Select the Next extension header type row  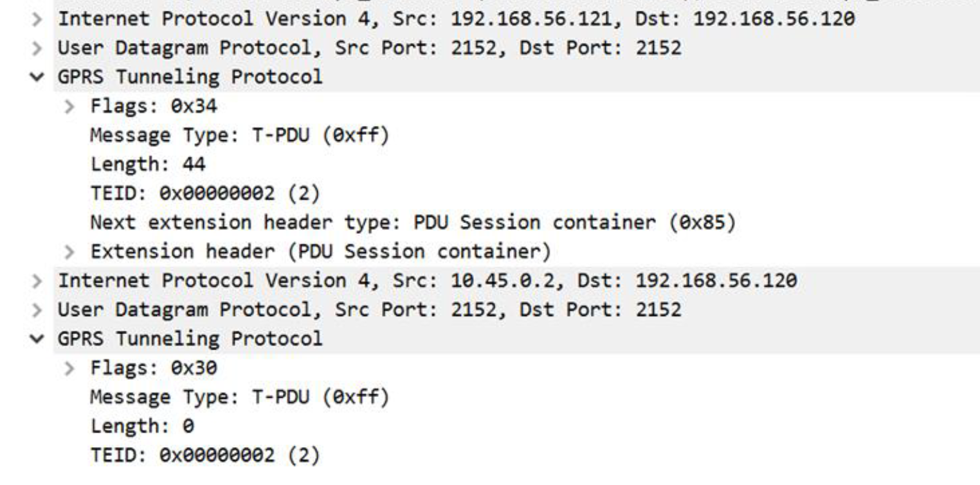[x=412, y=223]
